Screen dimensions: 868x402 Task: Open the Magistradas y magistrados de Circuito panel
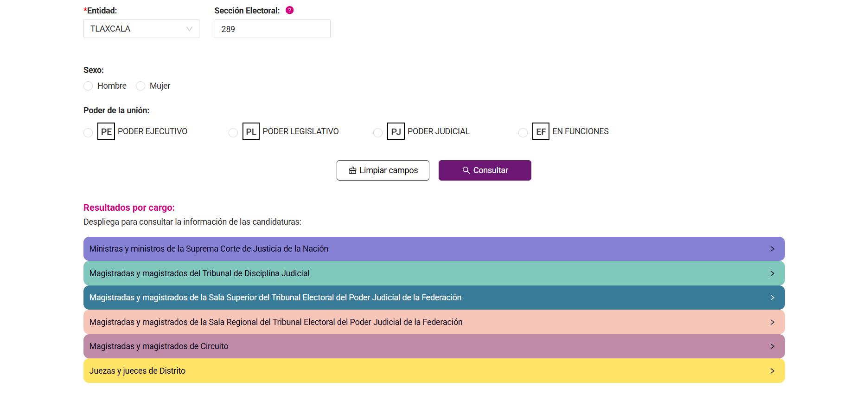pos(434,346)
